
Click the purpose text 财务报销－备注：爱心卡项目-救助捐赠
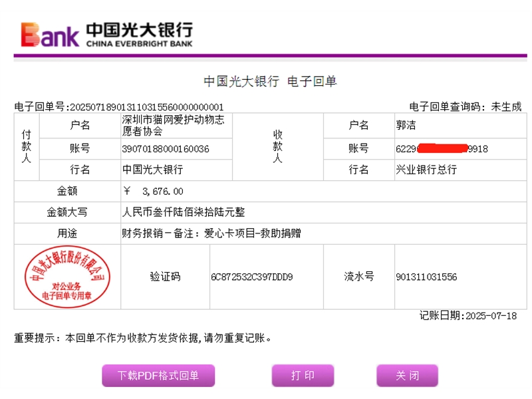[211, 233]
